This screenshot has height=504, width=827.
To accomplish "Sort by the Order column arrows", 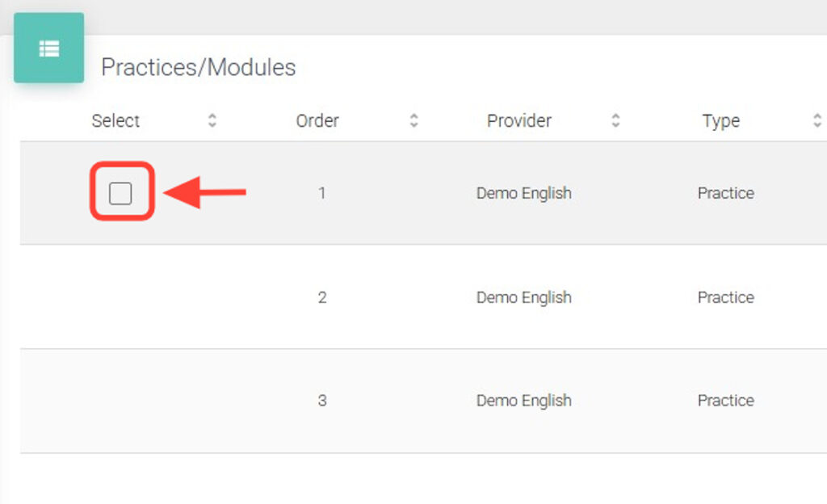I will pyautogui.click(x=413, y=121).
